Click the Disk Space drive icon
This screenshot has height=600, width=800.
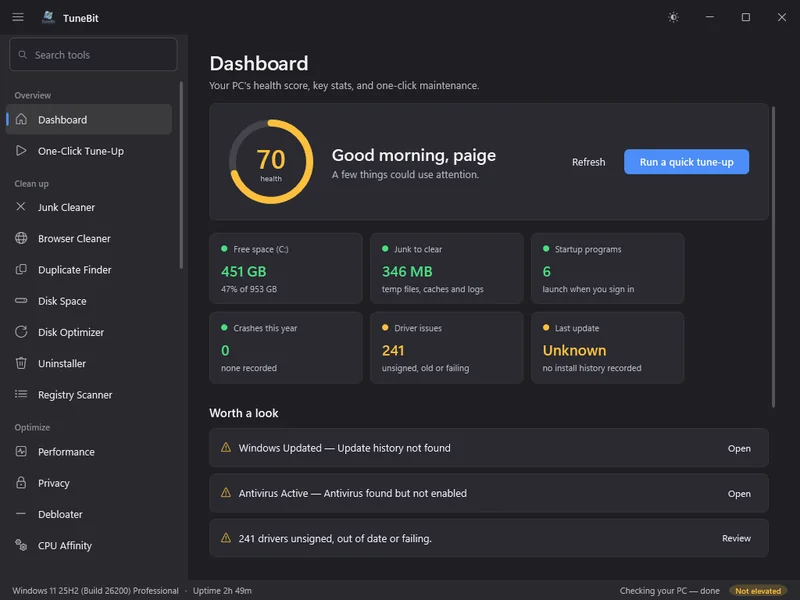tap(21, 301)
